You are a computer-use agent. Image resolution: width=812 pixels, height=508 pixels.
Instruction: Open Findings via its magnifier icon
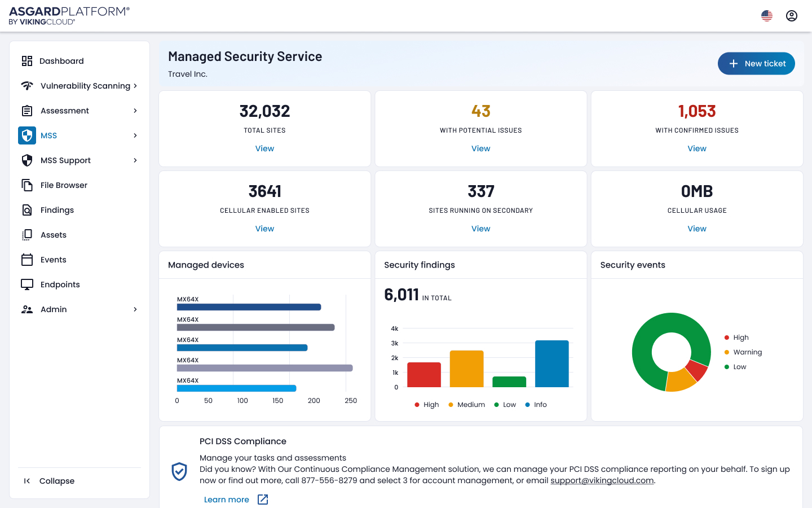27,210
